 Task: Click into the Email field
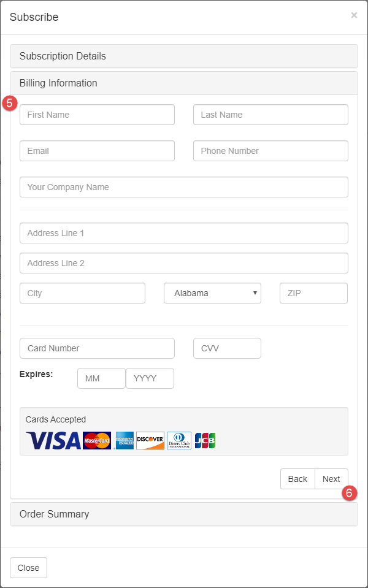[97, 151]
